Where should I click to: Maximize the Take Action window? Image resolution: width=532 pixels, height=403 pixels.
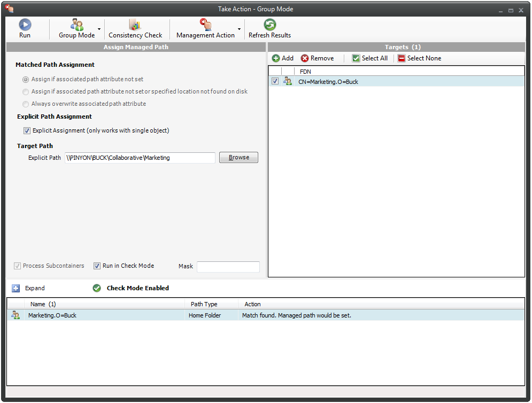511,11
